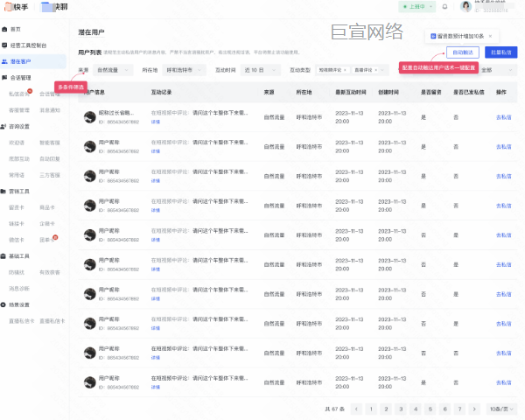Click the 潜在客户 people icon
Screen dimensions: 525x420
pyautogui.click(x=4, y=61)
